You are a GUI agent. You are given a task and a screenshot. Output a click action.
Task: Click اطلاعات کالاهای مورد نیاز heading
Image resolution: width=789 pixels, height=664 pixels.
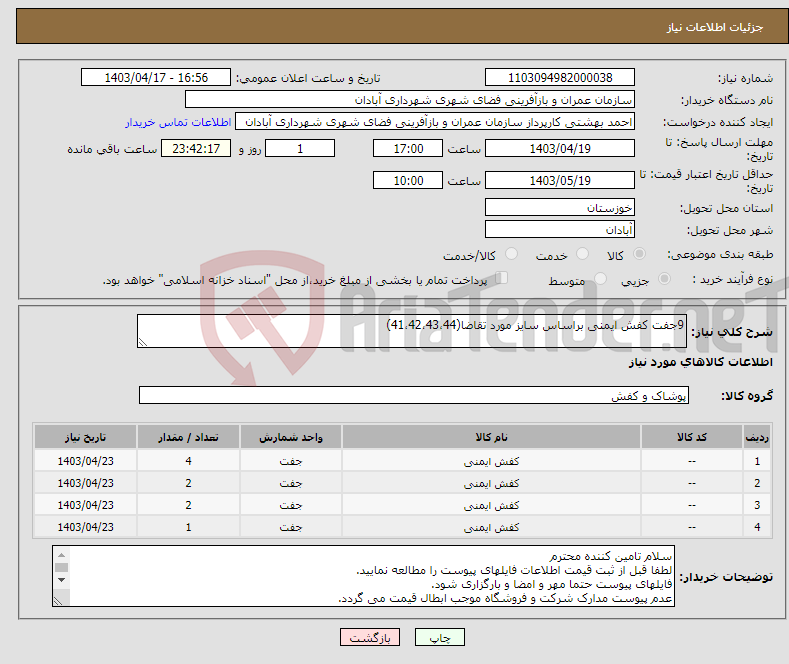700,362
